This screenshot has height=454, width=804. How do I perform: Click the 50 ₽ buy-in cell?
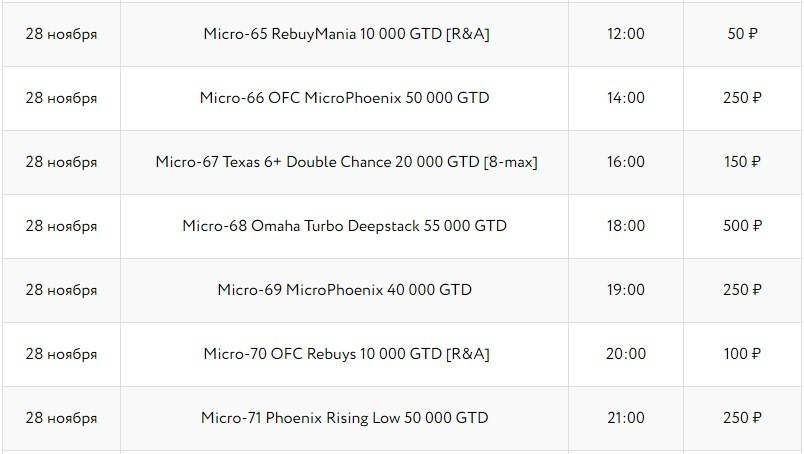coord(742,34)
